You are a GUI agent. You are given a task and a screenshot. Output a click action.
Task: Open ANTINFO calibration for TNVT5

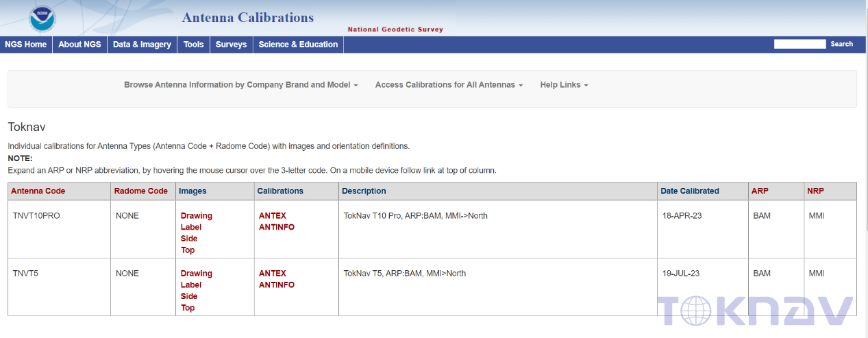tap(277, 285)
